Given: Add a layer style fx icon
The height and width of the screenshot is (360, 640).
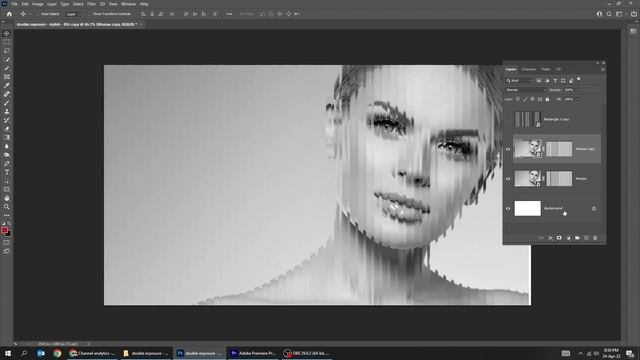Looking at the screenshot, I should pyautogui.click(x=550, y=238).
